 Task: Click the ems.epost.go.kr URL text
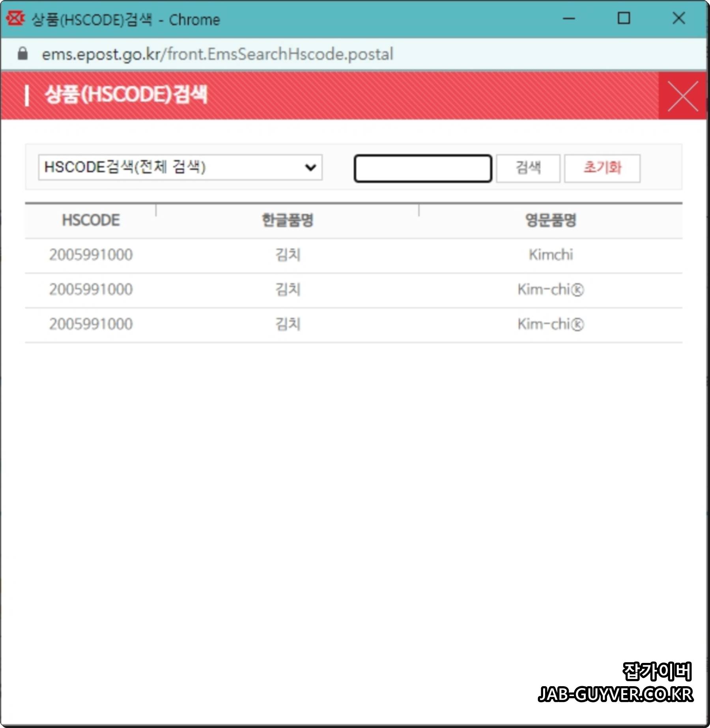(x=218, y=54)
